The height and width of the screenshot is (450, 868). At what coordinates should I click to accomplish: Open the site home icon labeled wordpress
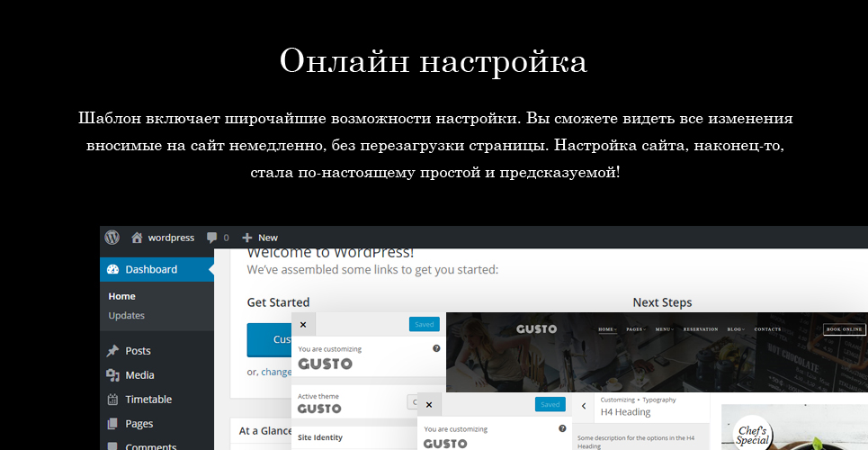tap(137, 238)
